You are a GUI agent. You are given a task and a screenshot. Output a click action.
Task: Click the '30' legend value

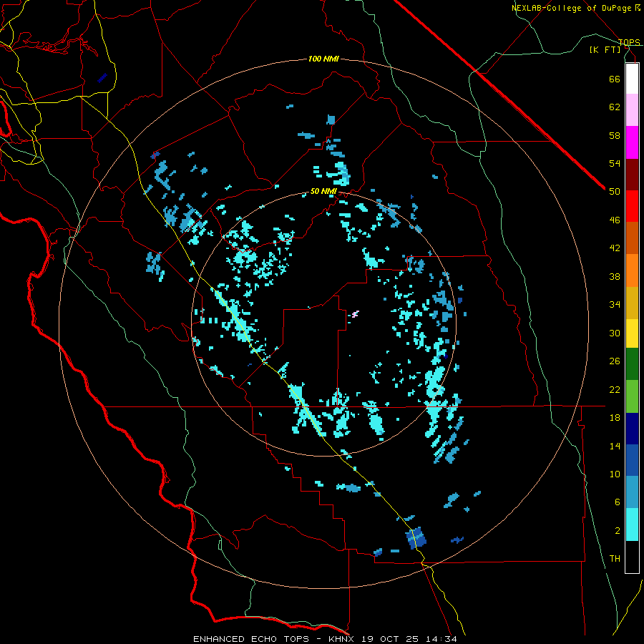click(x=615, y=333)
